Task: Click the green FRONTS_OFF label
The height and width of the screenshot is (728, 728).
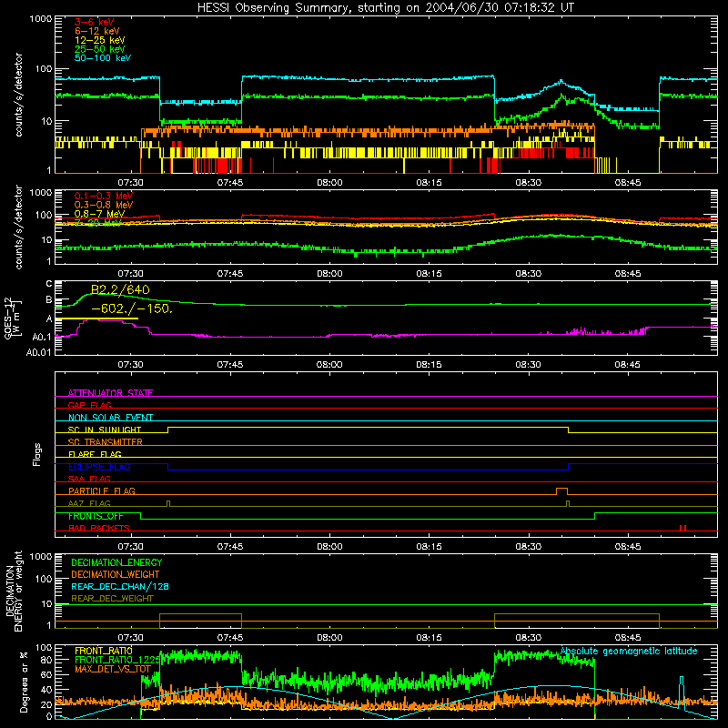Action: point(96,516)
